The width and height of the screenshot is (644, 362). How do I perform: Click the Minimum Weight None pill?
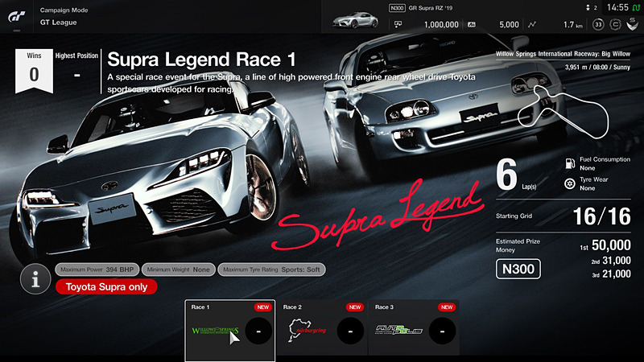click(x=178, y=269)
